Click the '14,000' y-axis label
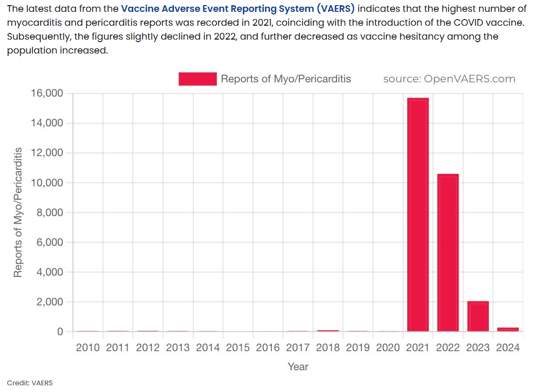 [x=47, y=123]
